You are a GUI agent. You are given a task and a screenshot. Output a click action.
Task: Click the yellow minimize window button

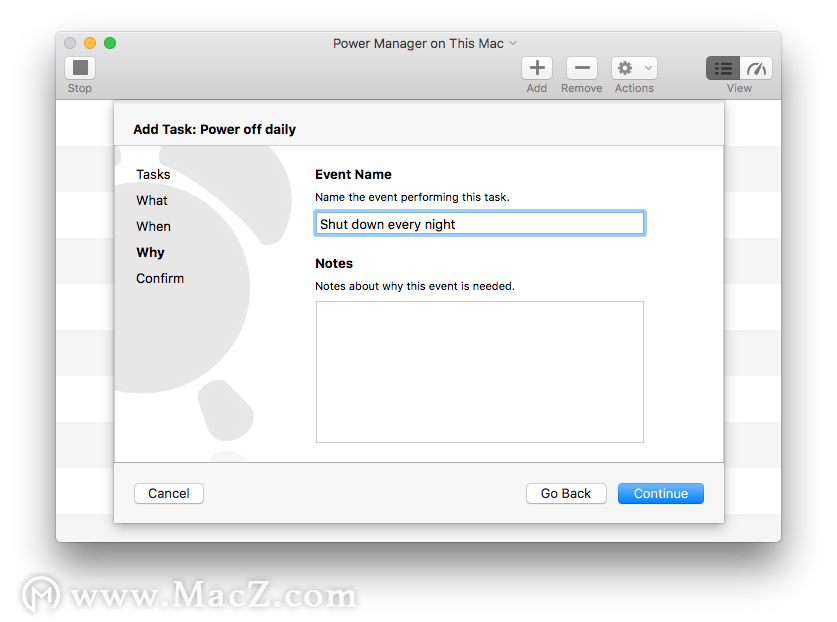[x=90, y=43]
